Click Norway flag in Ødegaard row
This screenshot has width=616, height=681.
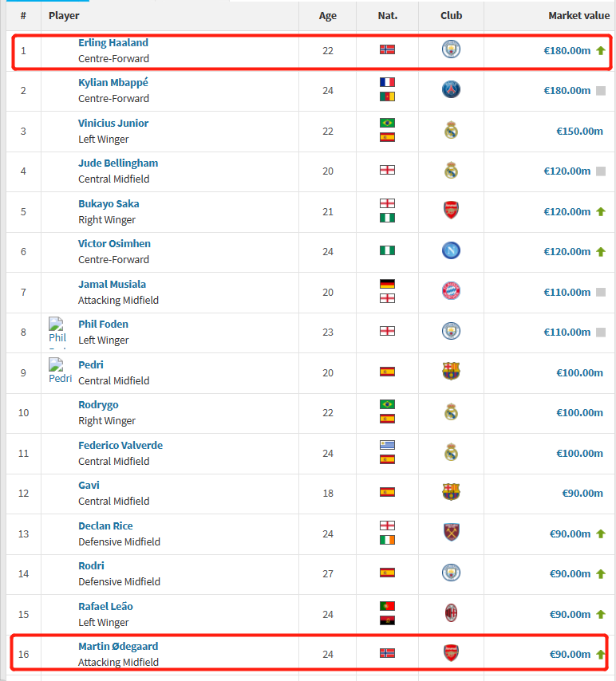click(387, 653)
